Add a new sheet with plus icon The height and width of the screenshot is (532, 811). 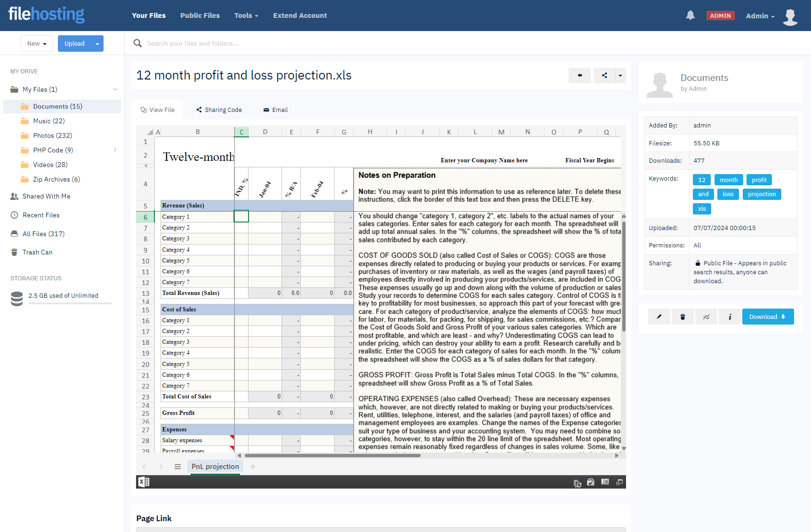coord(253,467)
